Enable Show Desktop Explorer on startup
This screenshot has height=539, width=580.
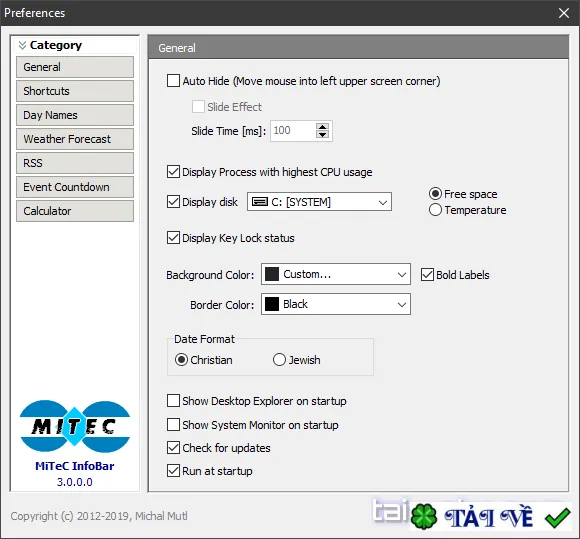tap(173, 401)
